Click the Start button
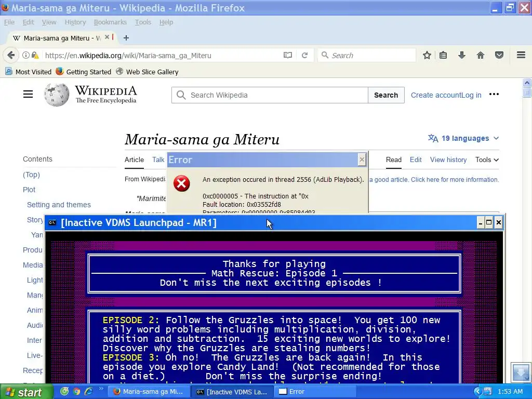This screenshot has width=532, height=399. coord(26,392)
